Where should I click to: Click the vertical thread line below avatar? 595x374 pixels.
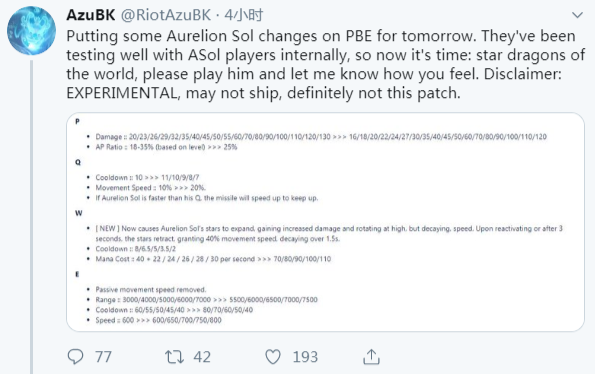[x=31, y=216]
